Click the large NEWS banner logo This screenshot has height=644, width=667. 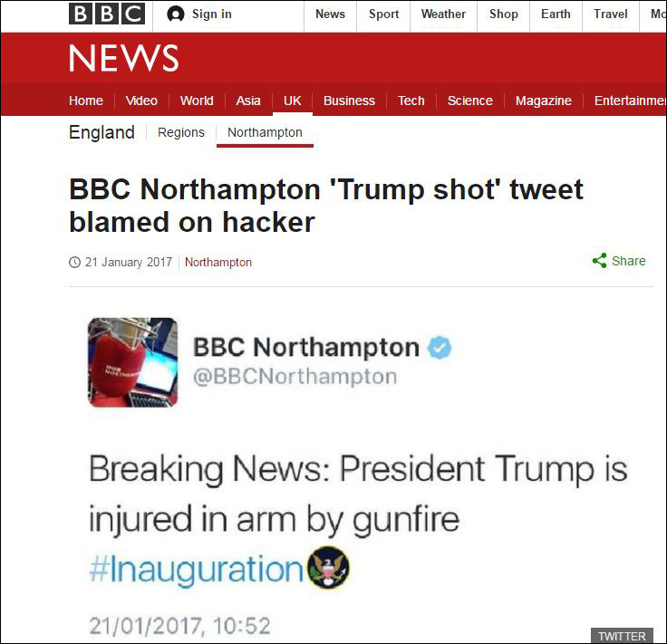coord(124,58)
